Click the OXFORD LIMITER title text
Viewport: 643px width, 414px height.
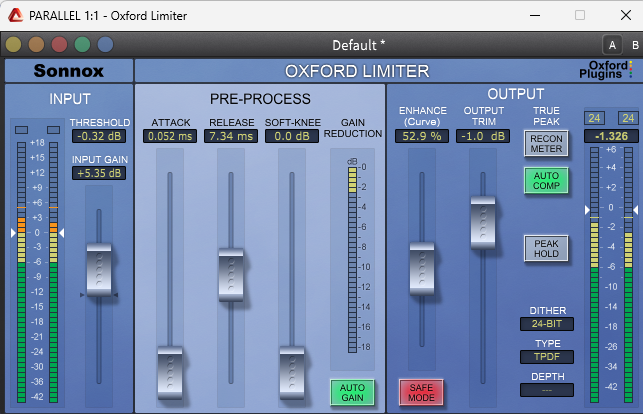click(x=357, y=71)
